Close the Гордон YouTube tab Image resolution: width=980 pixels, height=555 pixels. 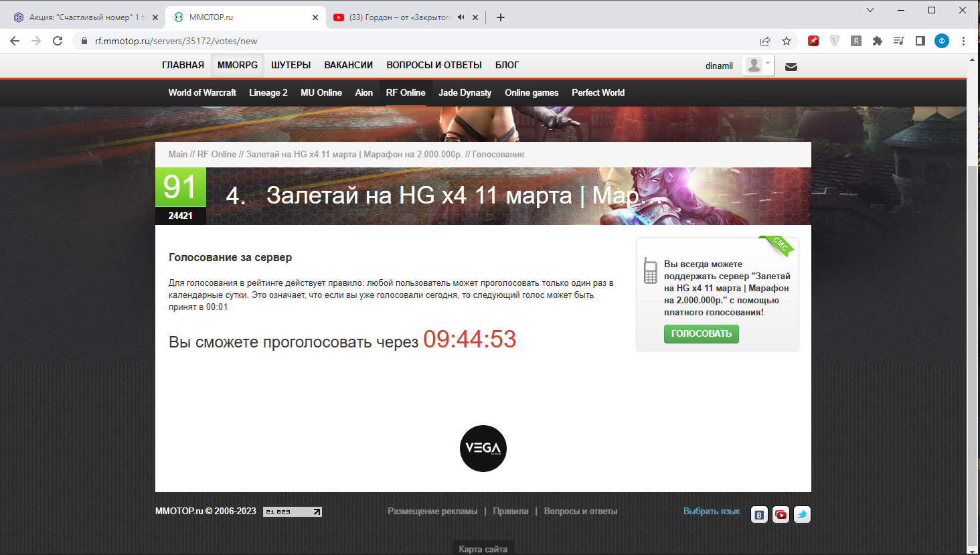tap(475, 17)
